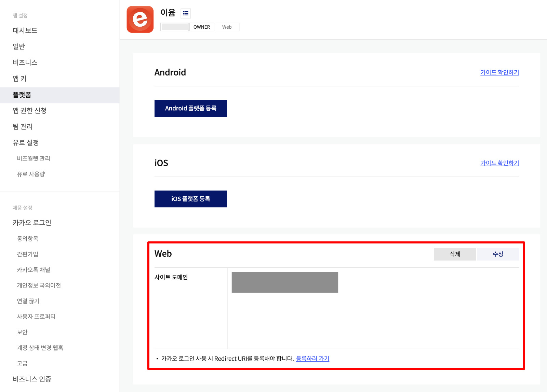Follow the 등록하러 가기 Redirect URI link
Image resolution: width=547 pixels, height=392 pixels.
(x=312, y=359)
